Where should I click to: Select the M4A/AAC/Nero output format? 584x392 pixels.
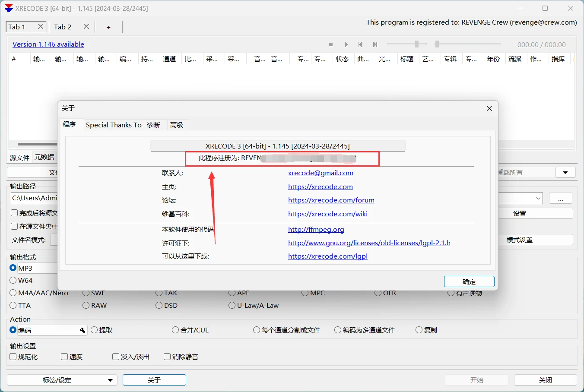click(x=13, y=293)
